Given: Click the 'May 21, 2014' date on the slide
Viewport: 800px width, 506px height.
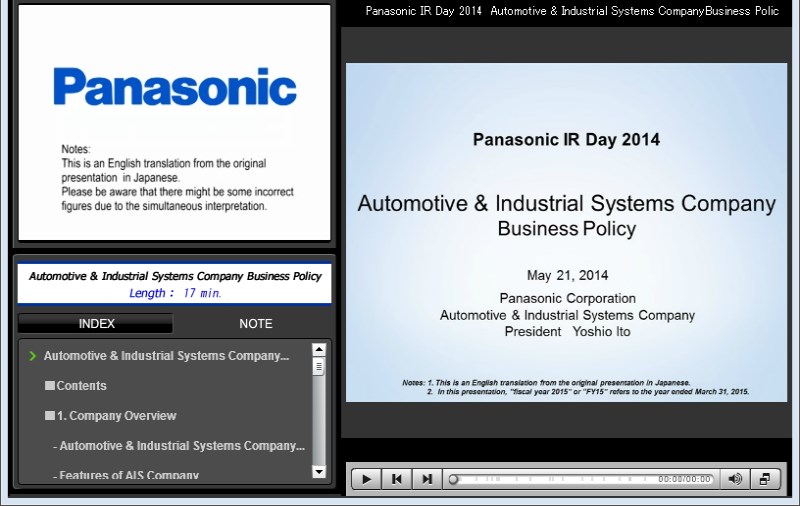Looking at the screenshot, I should pyautogui.click(x=567, y=275).
